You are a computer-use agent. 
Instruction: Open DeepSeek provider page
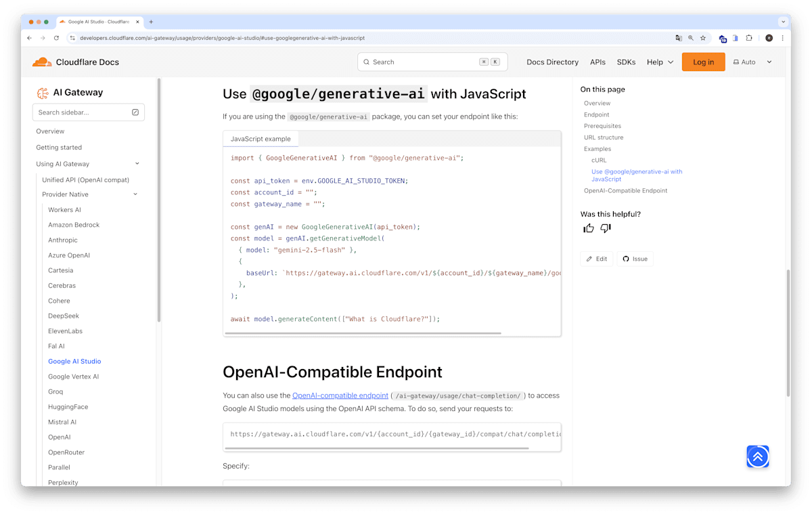(x=64, y=316)
